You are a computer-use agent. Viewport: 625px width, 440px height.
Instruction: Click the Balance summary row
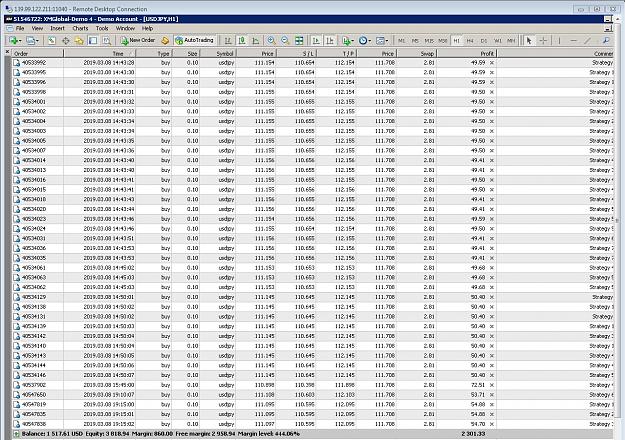[x=313, y=434]
